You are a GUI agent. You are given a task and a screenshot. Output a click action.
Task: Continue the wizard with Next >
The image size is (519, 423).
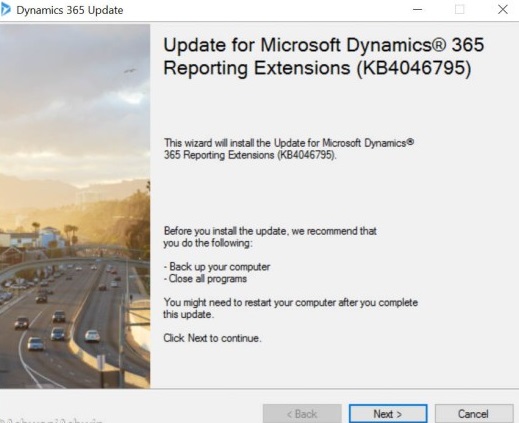(388, 414)
